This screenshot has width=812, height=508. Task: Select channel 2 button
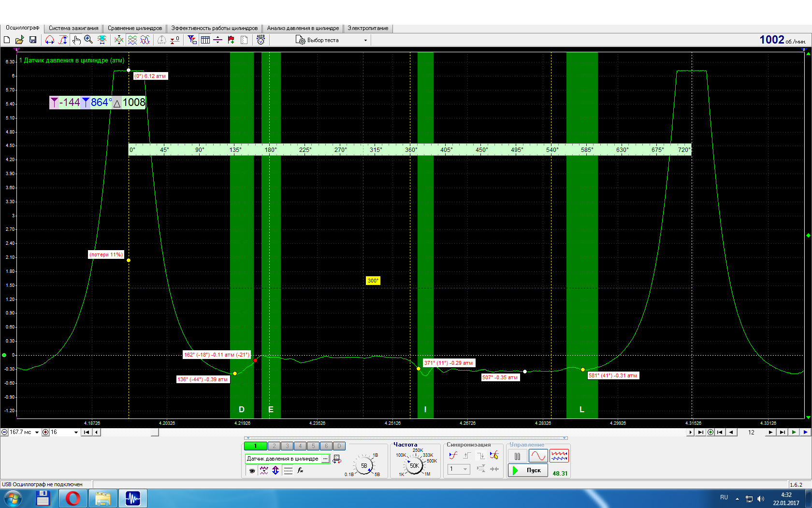tap(274, 446)
